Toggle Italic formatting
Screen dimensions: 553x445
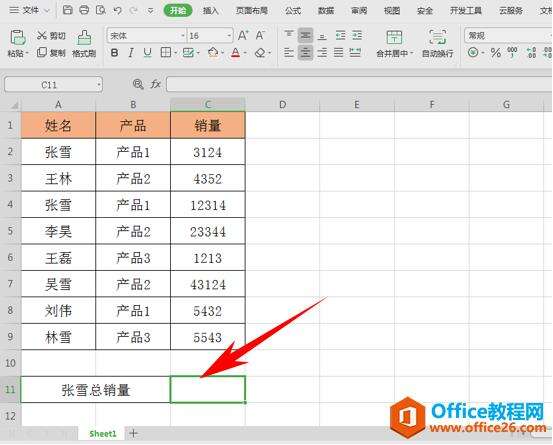[131, 53]
